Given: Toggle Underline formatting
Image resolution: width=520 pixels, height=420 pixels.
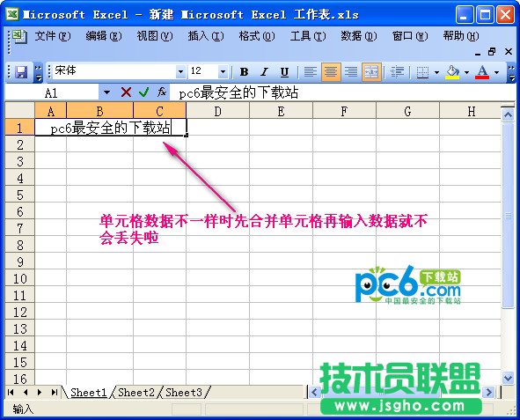Looking at the screenshot, I should tap(284, 71).
